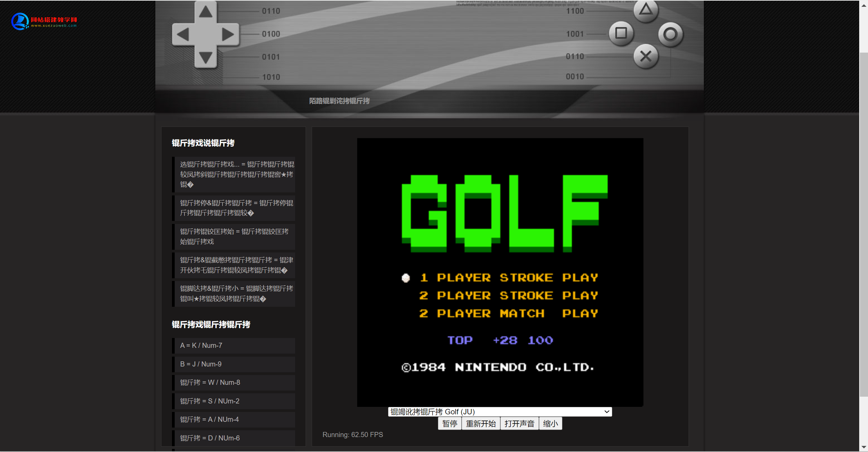Click the 'Running: 62.50 FPS' status text

click(x=353, y=435)
